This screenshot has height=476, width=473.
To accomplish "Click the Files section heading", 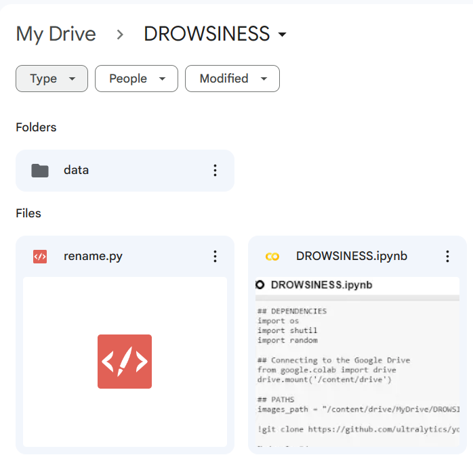I will (x=28, y=213).
